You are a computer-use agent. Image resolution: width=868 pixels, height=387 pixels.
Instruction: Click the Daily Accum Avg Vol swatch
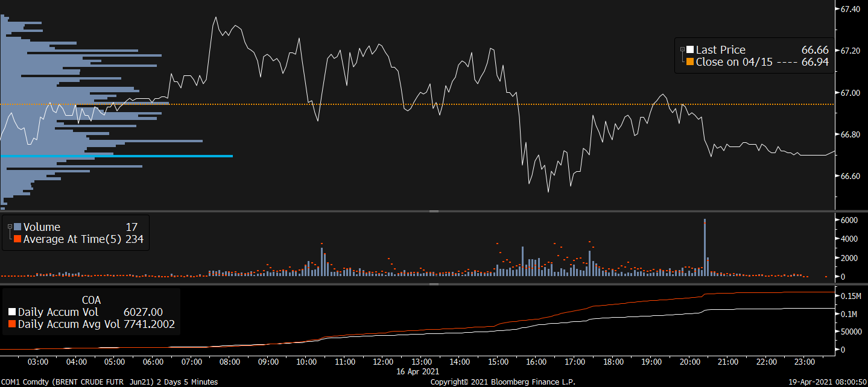click(12, 324)
